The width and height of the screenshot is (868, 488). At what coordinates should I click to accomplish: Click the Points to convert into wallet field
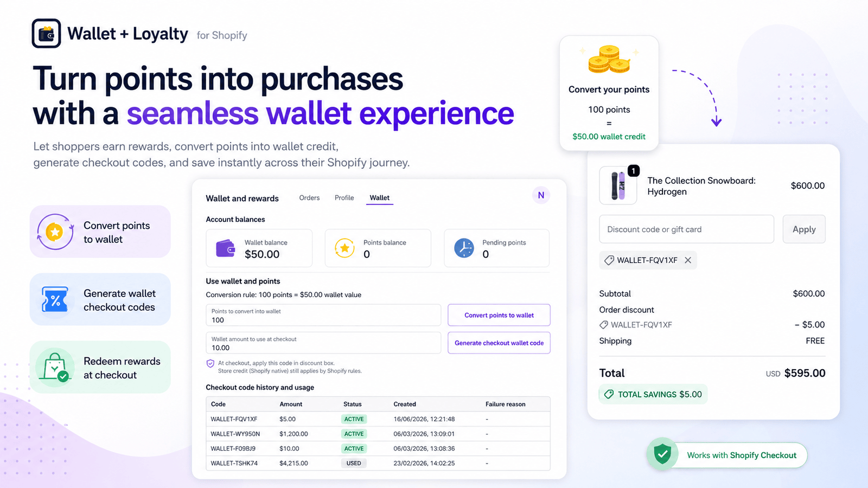323,315
